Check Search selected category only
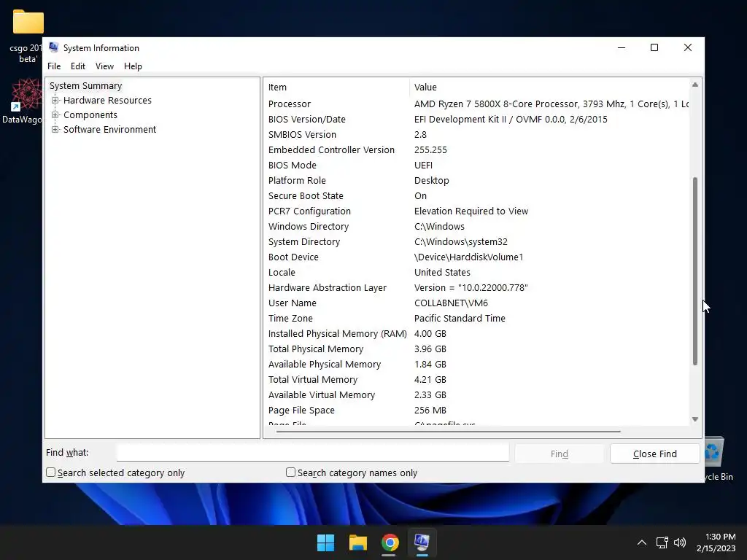747x560 pixels. (x=50, y=472)
